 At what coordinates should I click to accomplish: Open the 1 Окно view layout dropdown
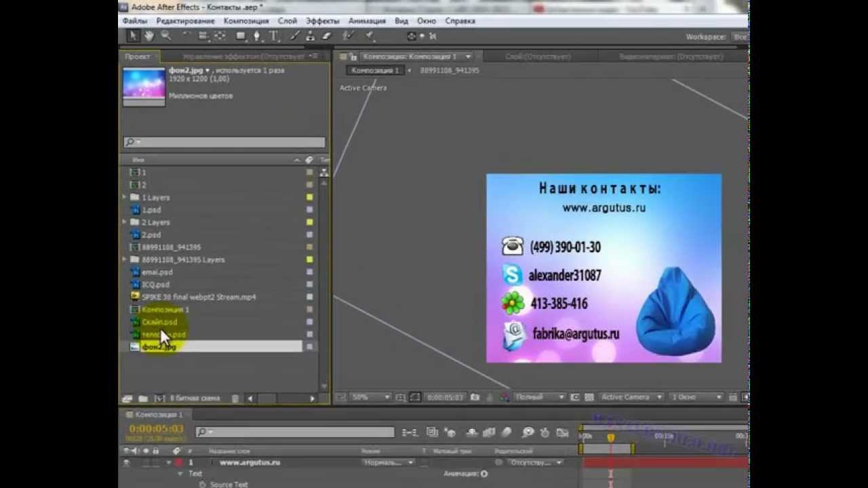pyautogui.click(x=696, y=397)
